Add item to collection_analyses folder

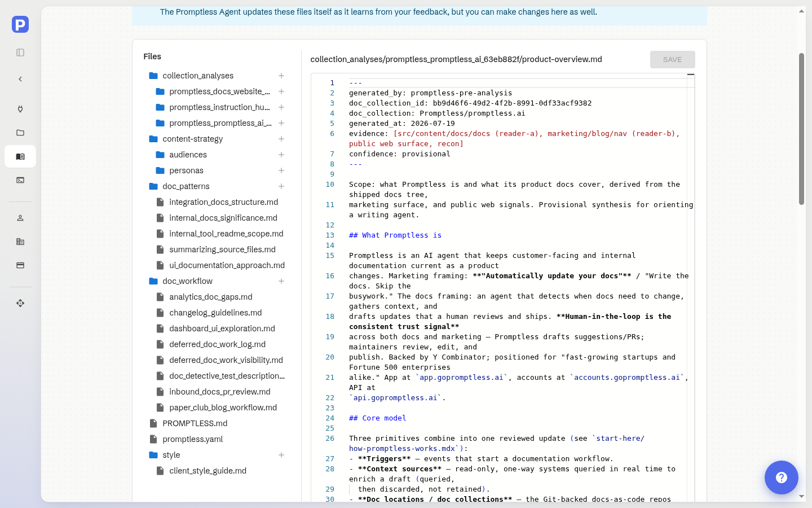click(x=281, y=76)
